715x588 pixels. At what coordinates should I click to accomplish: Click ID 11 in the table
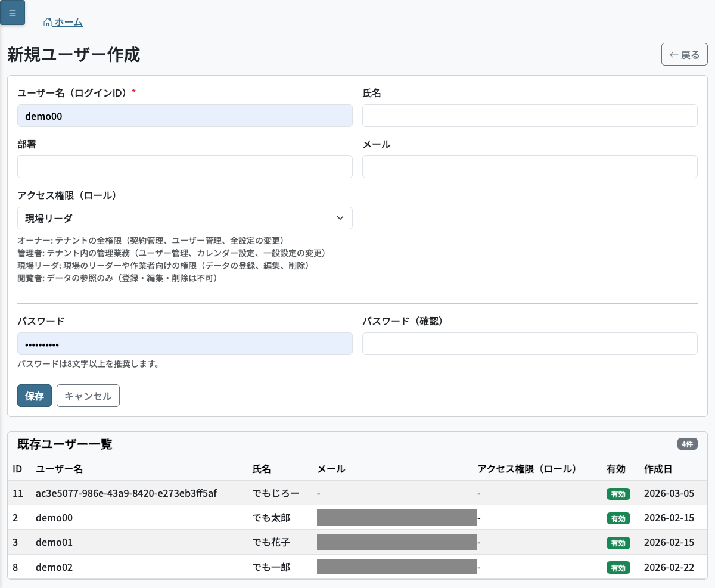17,493
